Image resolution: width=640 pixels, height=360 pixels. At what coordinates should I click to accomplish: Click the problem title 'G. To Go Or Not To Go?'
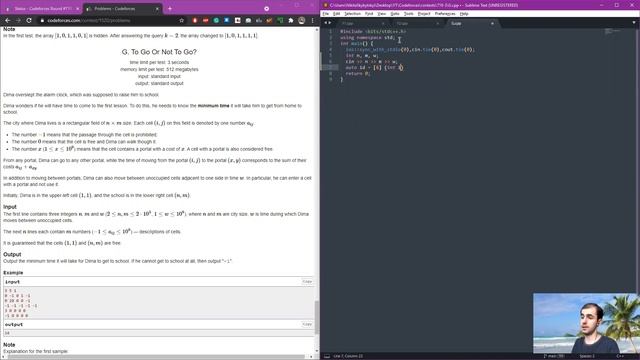[x=159, y=52]
